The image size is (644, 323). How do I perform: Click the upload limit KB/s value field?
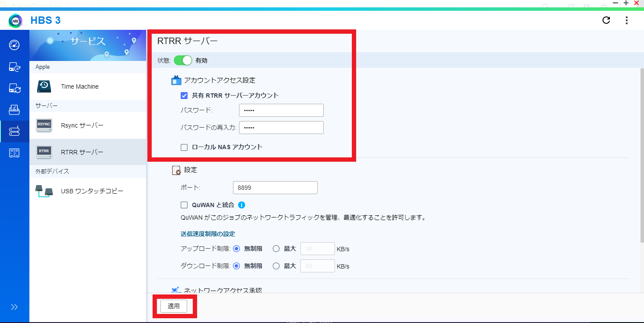[318, 249]
